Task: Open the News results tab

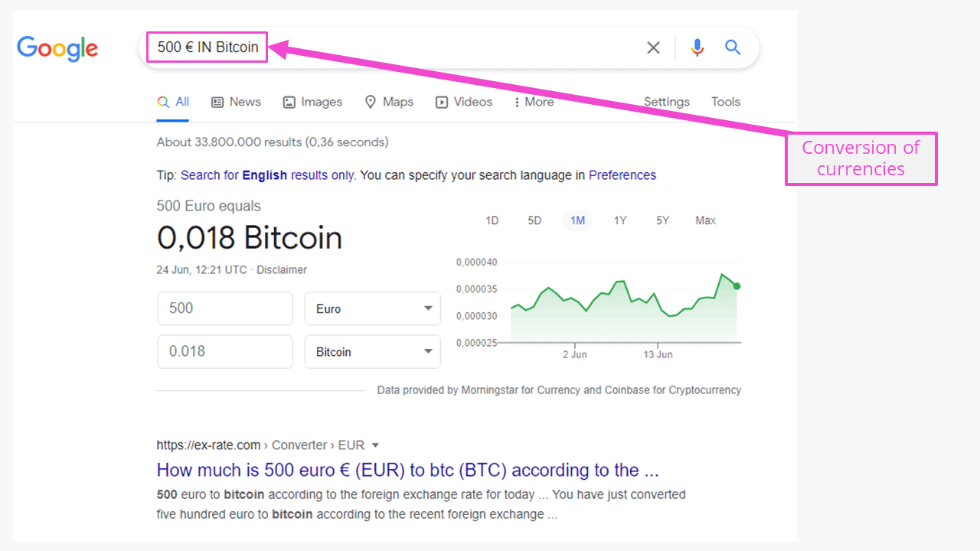Action: coord(236,102)
